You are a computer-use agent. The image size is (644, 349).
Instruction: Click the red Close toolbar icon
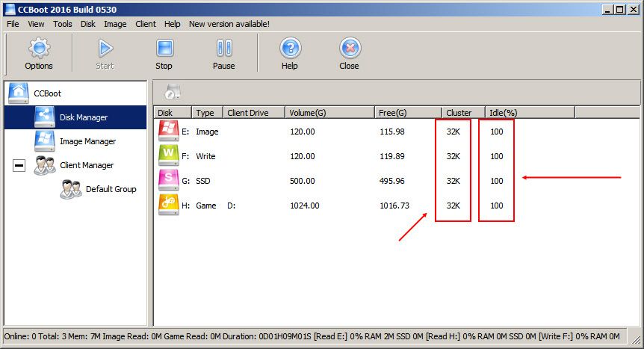[x=350, y=48]
